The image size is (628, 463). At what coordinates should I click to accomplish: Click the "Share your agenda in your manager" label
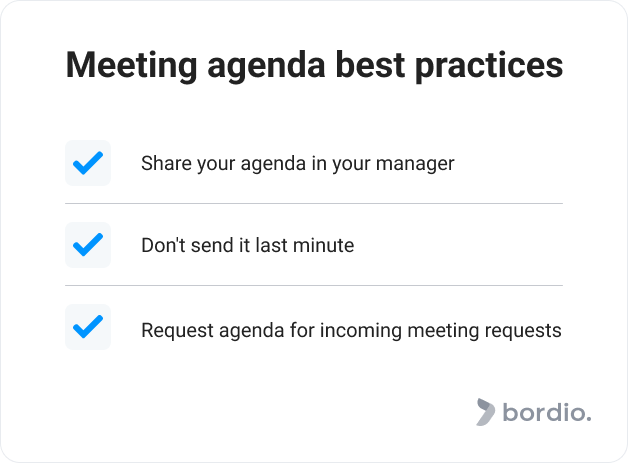tap(298, 163)
